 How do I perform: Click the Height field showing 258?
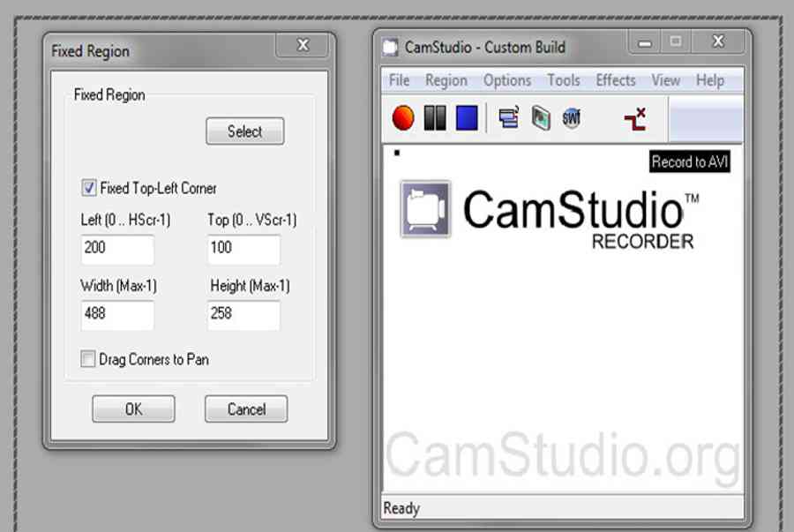pyautogui.click(x=243, y=315)
